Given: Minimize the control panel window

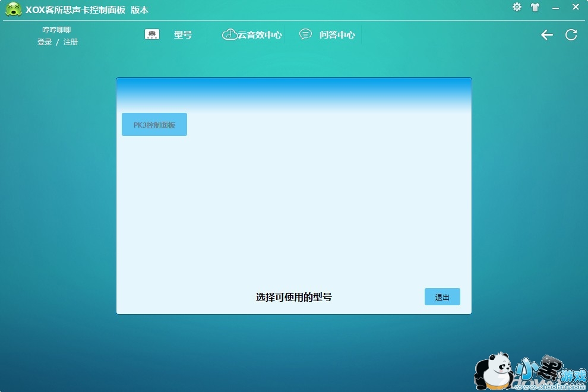Looking at the screenshot, I should (x=556, y=8).
